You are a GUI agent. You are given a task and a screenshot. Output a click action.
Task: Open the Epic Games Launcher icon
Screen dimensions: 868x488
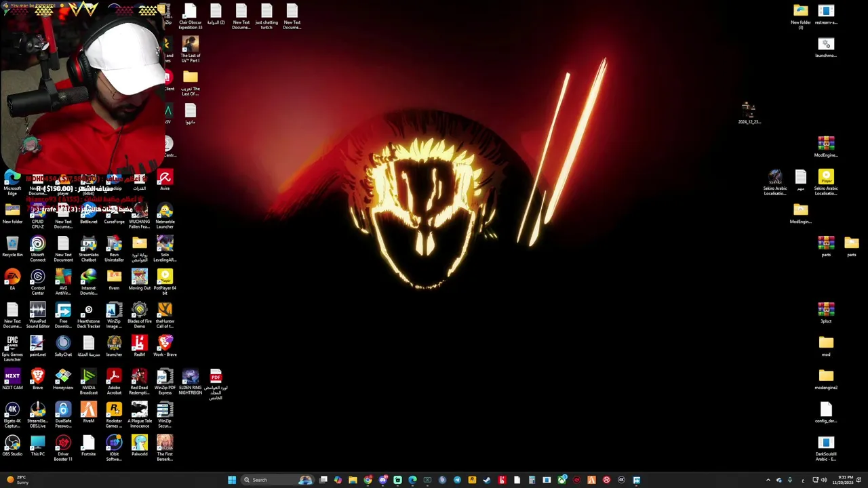pyautogui.click(x=12, y=348)
